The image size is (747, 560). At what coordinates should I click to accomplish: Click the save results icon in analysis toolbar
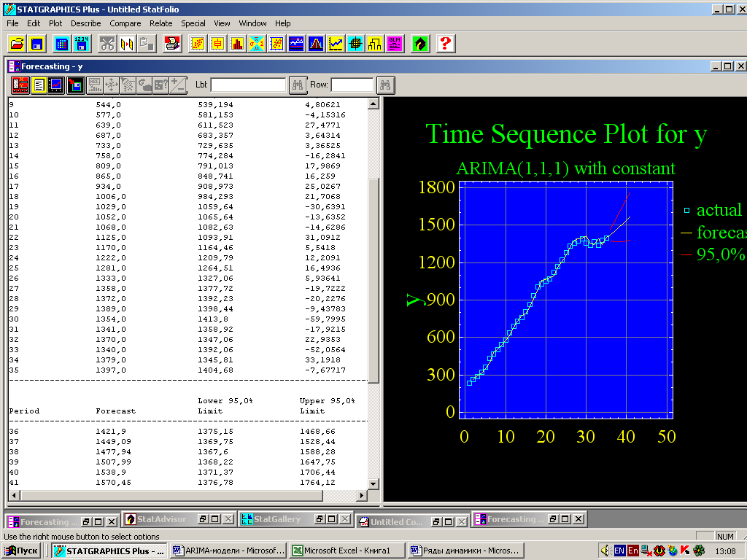[75, 85]
